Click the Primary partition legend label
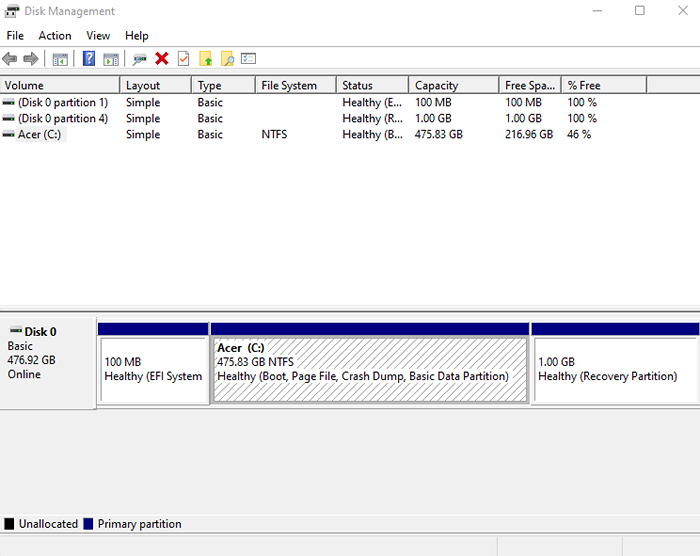The height and width of the screenshot is (556, 700). pyautogui.click(x=140, y=524)
